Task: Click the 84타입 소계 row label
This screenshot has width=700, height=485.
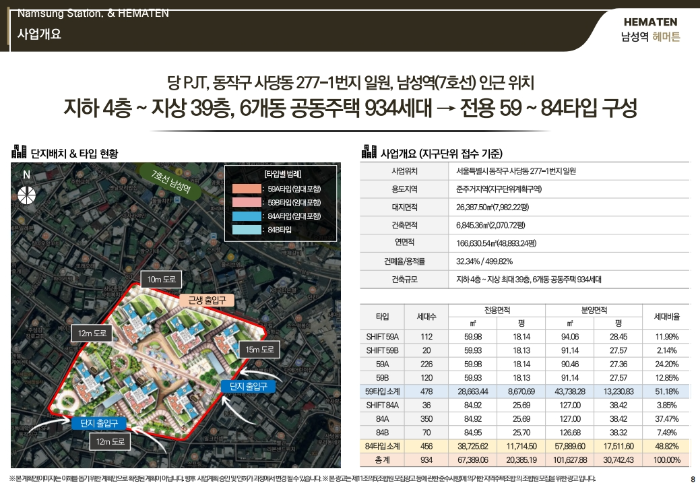Action: (382, 446)
